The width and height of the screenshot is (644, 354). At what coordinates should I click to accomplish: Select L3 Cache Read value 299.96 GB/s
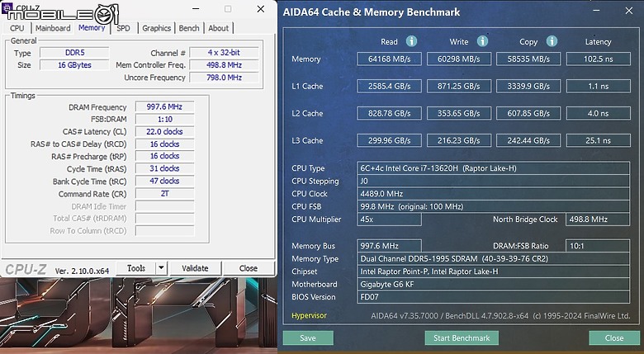(389, 140)
